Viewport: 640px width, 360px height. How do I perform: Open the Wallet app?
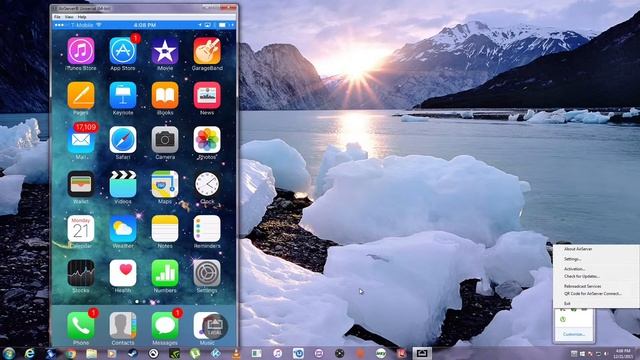(81, 184)
